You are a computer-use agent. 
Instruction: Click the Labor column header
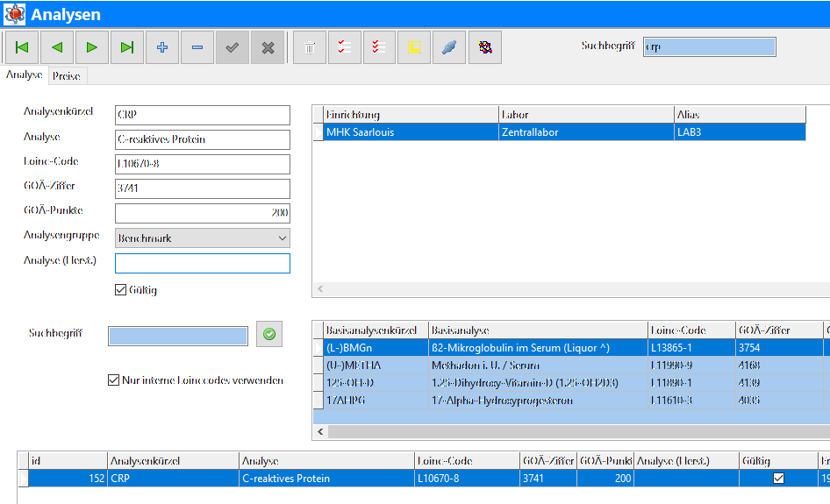(586, 115)
